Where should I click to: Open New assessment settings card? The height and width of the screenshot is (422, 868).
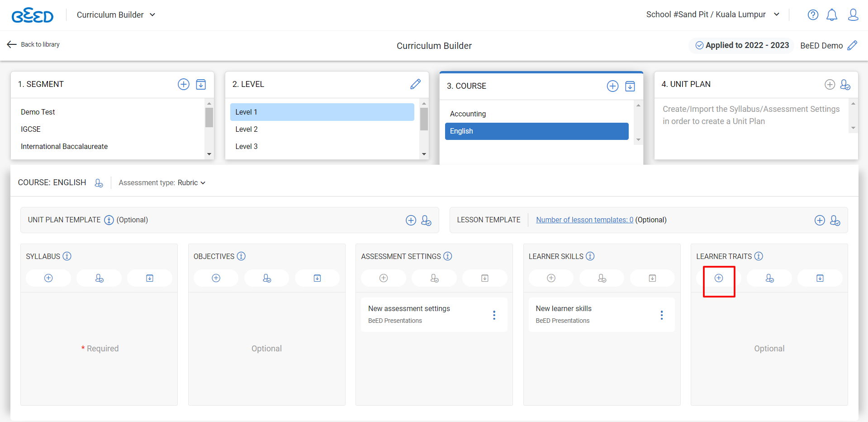(x=434, y=315)
